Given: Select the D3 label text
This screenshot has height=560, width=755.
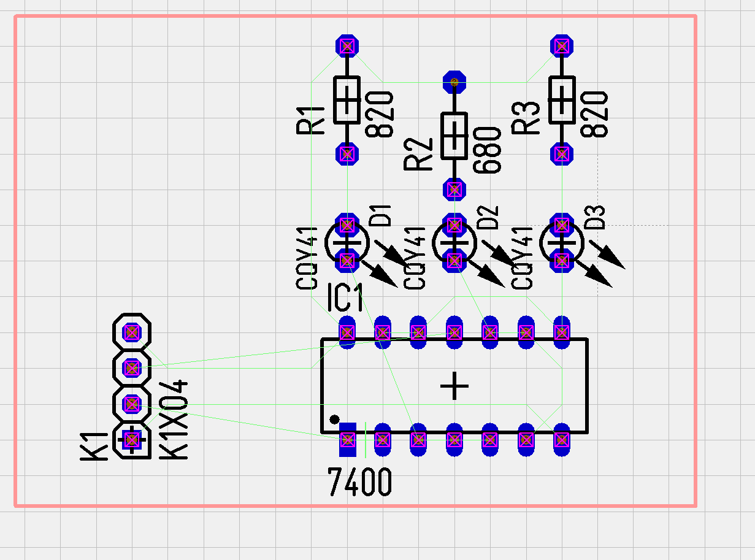Looking at the screenshot, I should coord(596,217).
